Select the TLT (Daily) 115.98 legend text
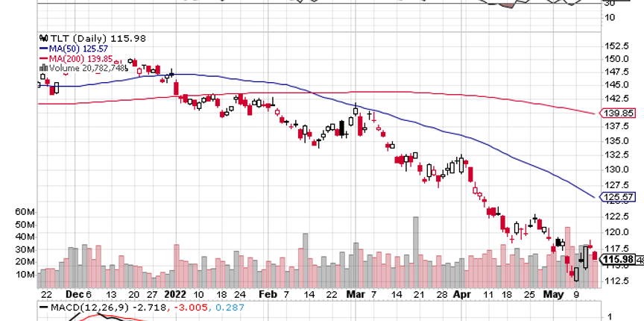Screen dimensions: 644x321 [98, 38]
